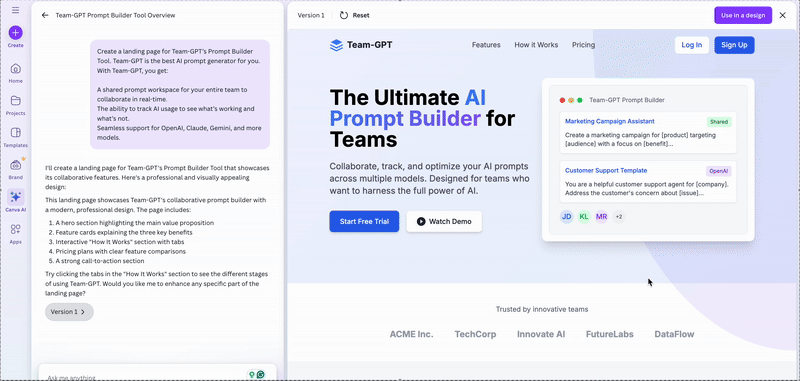
Task: Click the KL avatar circle
Action: point(584,217)
